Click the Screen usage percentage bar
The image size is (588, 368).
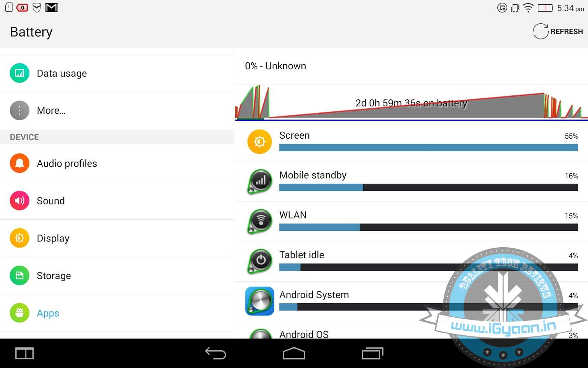(429, 148)
